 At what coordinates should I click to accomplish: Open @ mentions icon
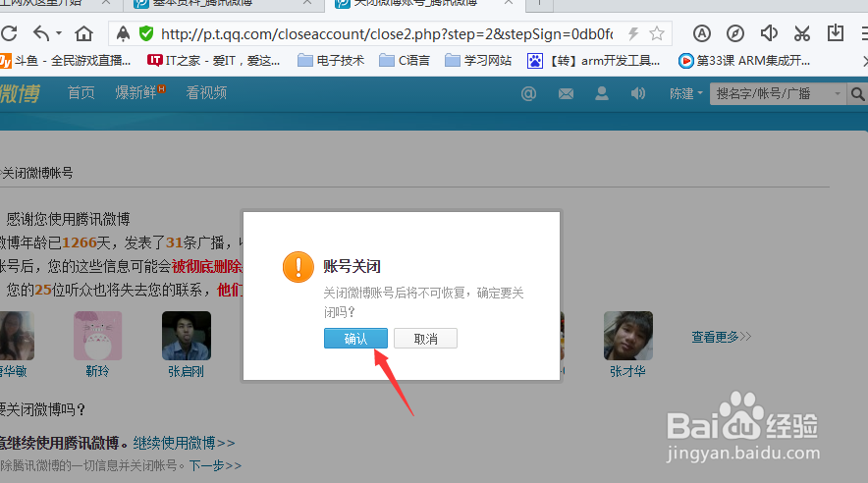528,93
